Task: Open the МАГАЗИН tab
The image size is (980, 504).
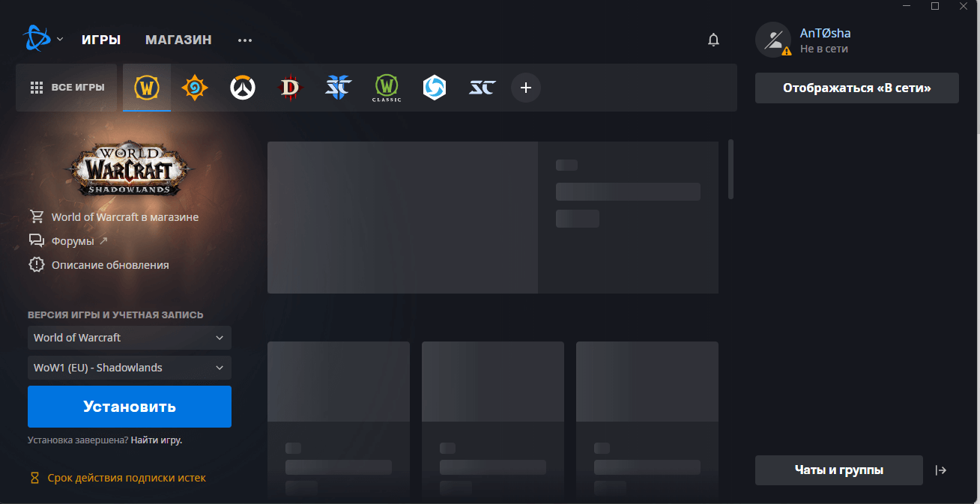Action: coord(178,40)
